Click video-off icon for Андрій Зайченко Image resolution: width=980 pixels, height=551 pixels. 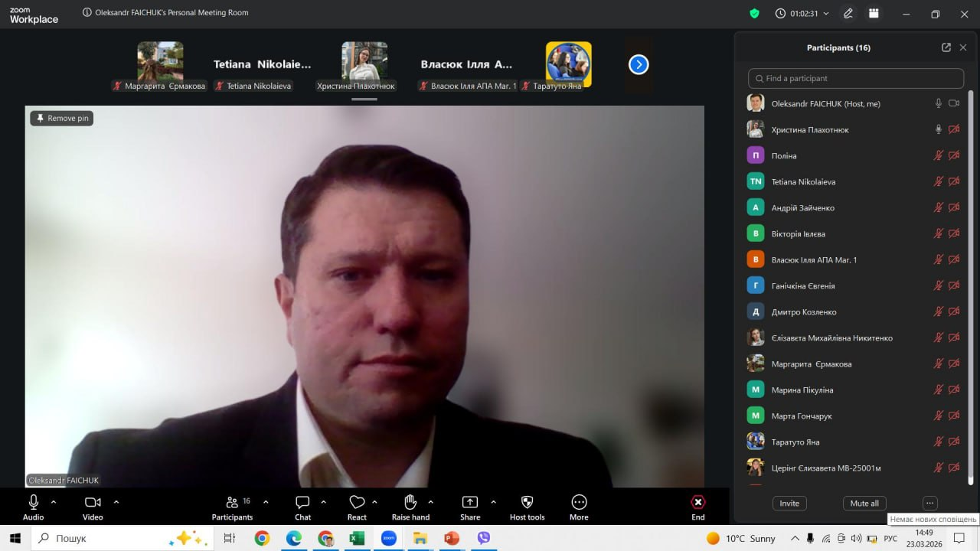pyautogui.click(x=954, y=207)
